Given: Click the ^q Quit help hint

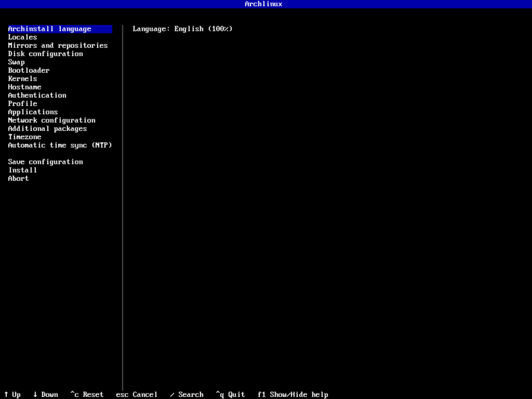Looking at the screenshot, I should point(231,395).
